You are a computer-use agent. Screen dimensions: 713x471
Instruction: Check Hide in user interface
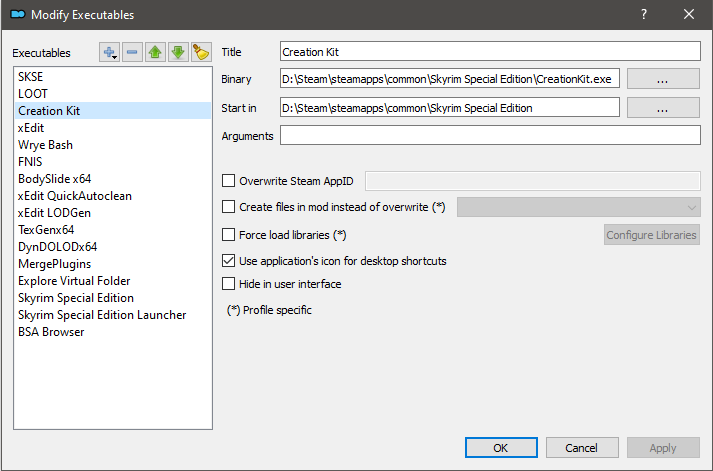point(229,284)
